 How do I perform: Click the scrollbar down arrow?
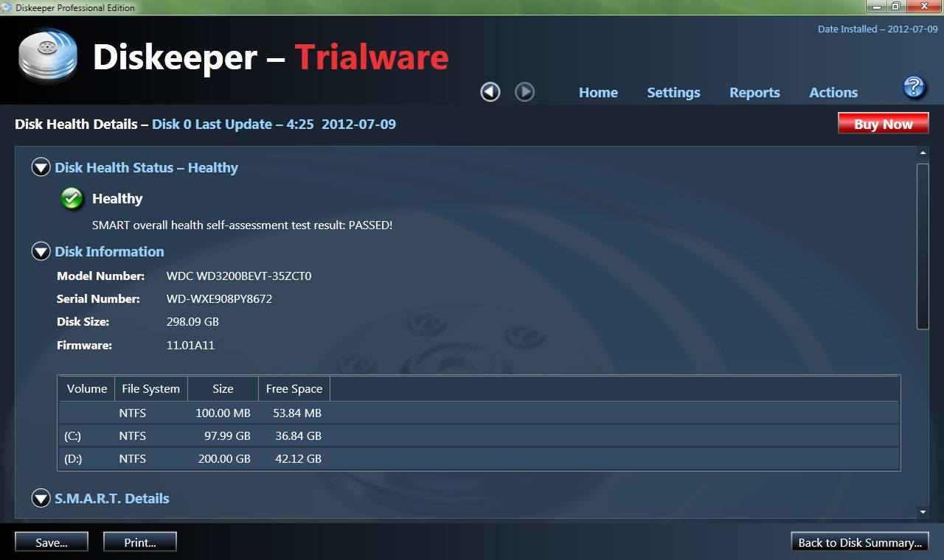click(923, 512)
